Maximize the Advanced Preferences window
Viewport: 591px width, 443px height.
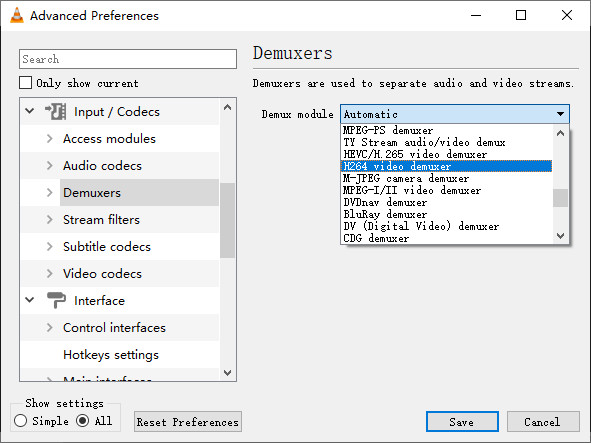pyautogui.click(x=521, y=15)
